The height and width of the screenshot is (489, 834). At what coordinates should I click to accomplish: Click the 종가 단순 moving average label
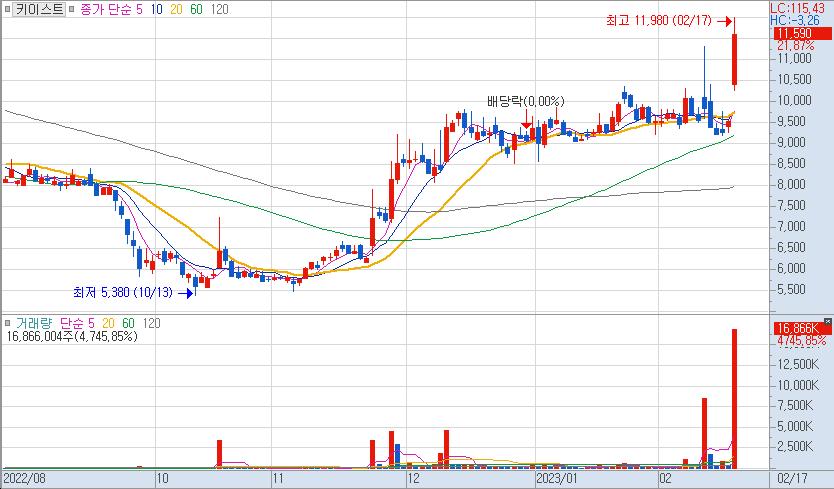105,9
